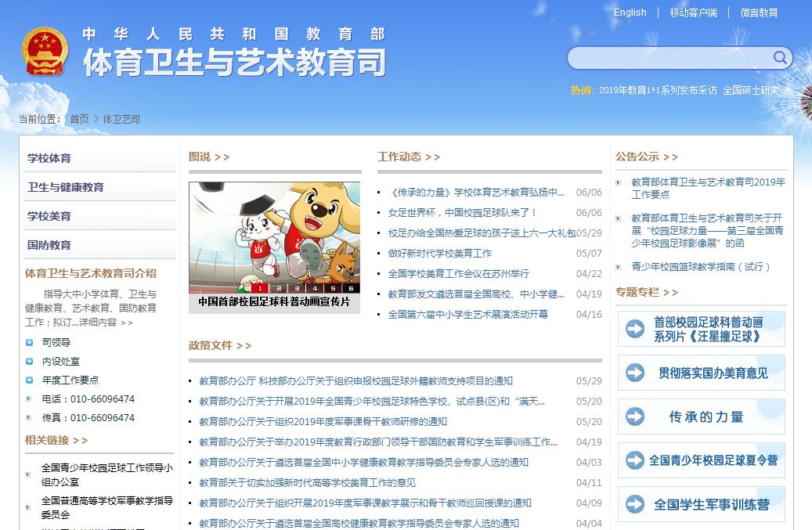Click arrow icon beside 内设处室
The height and width of the screenshot is (530, 812).
pyautogui.click(x=30, y=361)
